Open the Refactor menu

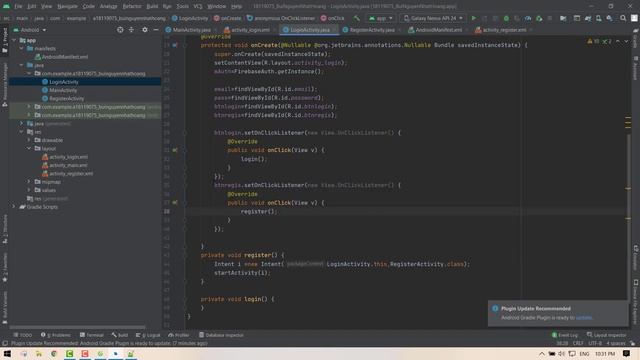(x=131, y=6)
